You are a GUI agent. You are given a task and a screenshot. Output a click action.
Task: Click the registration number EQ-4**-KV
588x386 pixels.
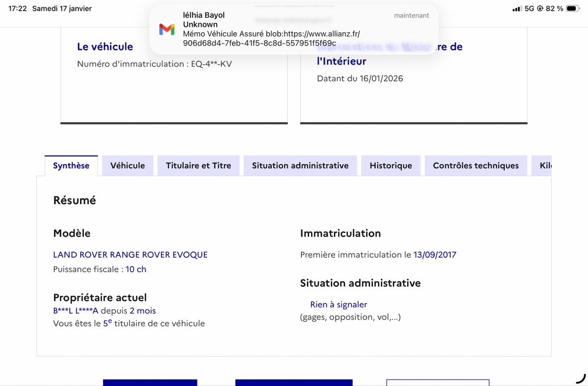point(212,64)
